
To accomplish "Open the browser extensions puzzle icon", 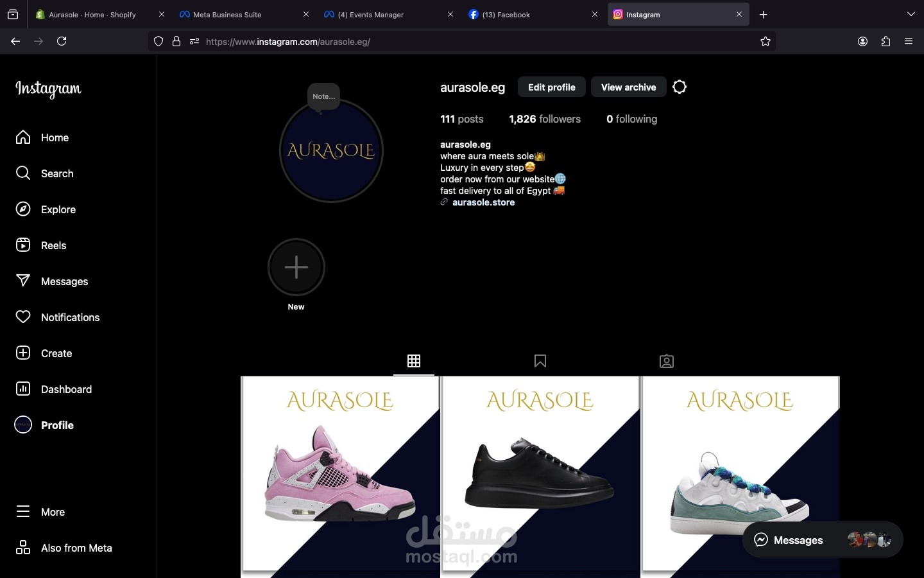I will click(886, 42).
